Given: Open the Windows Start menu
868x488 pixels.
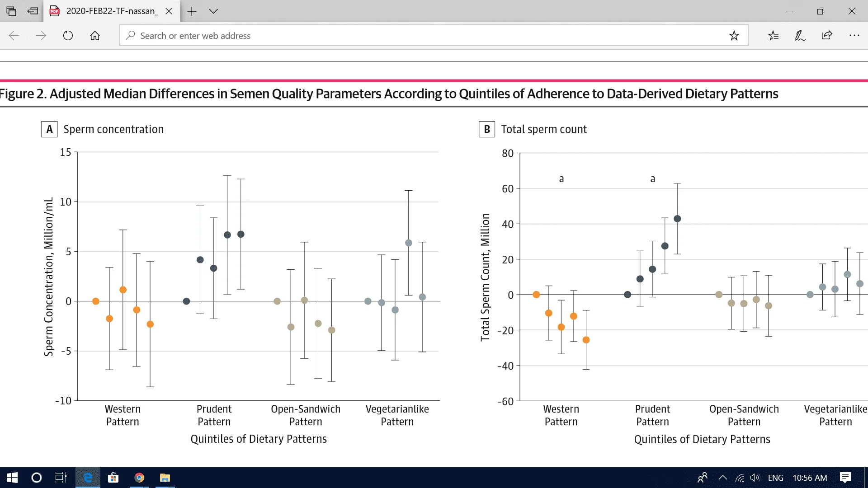Looking at the screenshot, I should pos(12,478).
